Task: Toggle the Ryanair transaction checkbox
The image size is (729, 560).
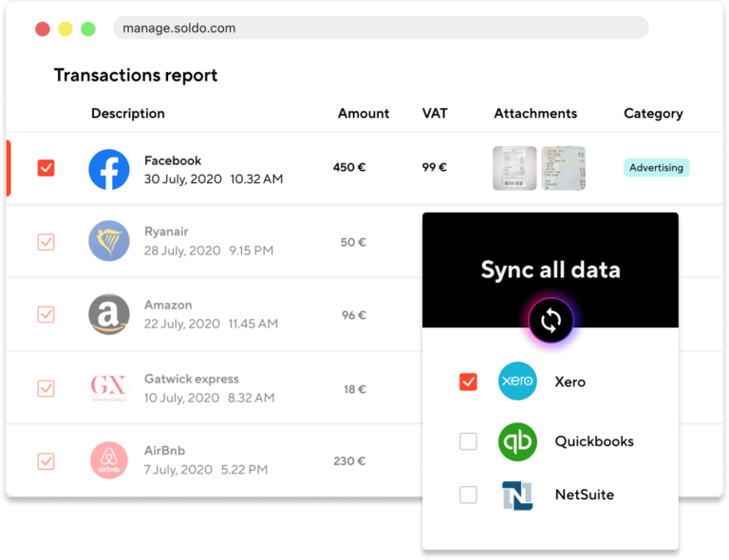Action: click(46, 241)
